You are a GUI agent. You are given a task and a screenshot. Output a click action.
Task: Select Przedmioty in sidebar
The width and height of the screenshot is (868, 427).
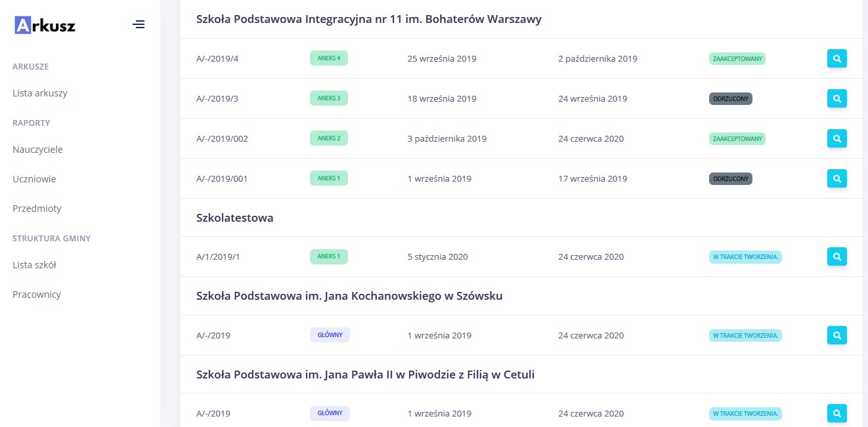(x=37, y=209)
